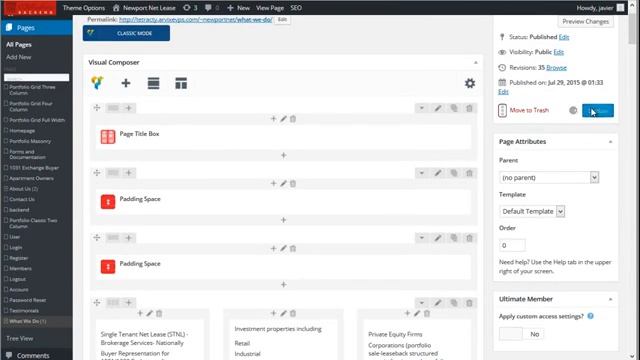Check the Testimonials checkbox

tap(6, 311)
